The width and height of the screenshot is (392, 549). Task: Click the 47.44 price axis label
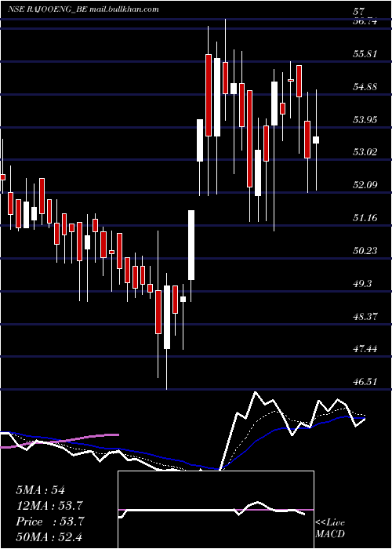click(x=365, y=348)
